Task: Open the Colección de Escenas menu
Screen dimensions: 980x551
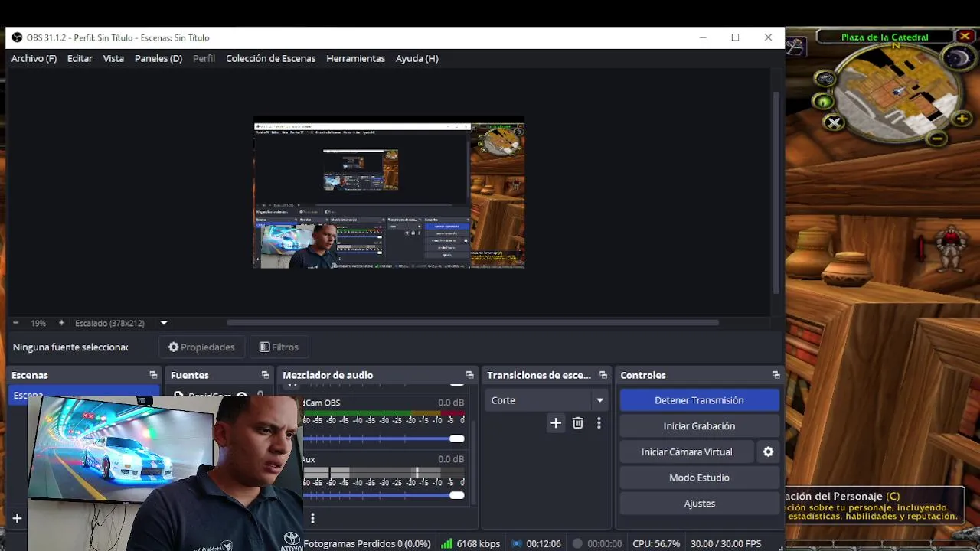Action: pos(270,58)
